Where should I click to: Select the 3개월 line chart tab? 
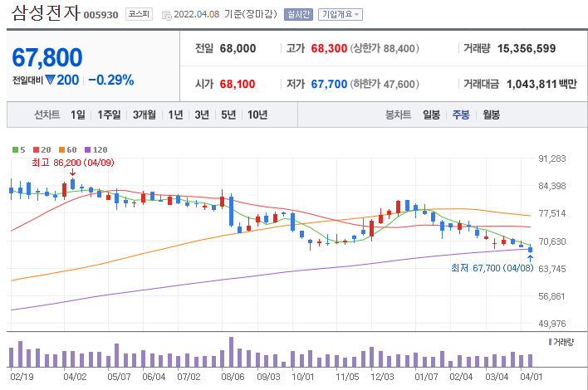tap(144, 115)
